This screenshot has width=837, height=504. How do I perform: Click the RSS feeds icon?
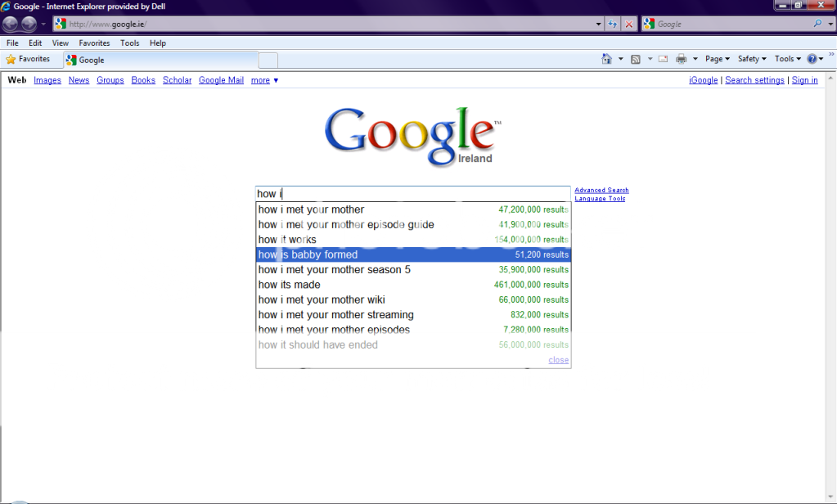(636, 59)
